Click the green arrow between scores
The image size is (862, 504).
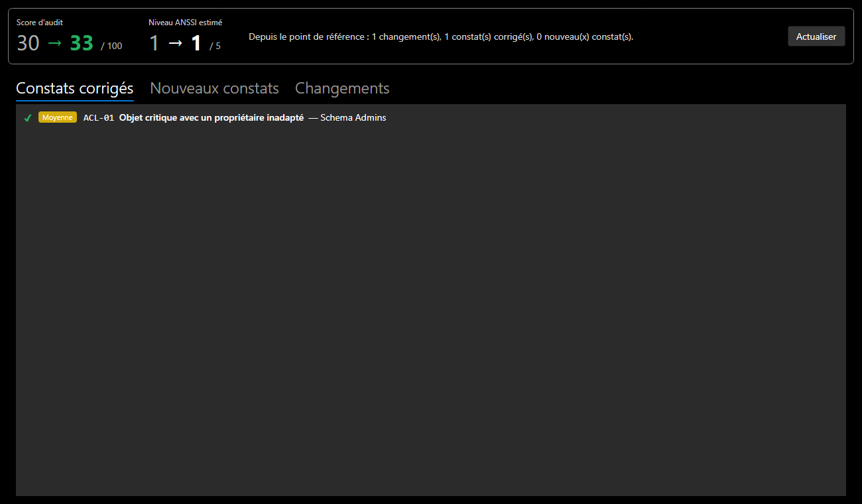click(55, 43)
